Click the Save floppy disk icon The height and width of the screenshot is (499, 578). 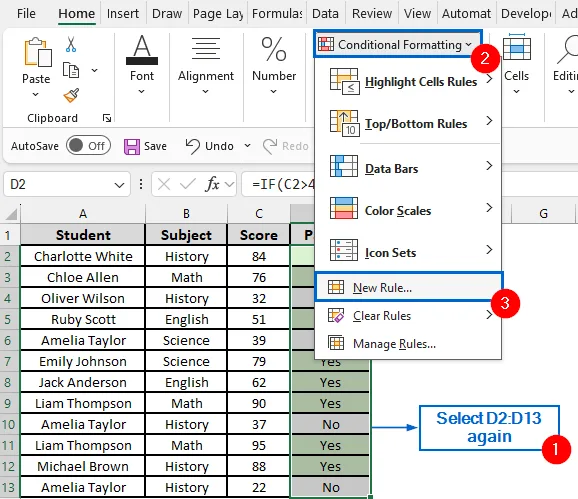click(x=132, y=146)
